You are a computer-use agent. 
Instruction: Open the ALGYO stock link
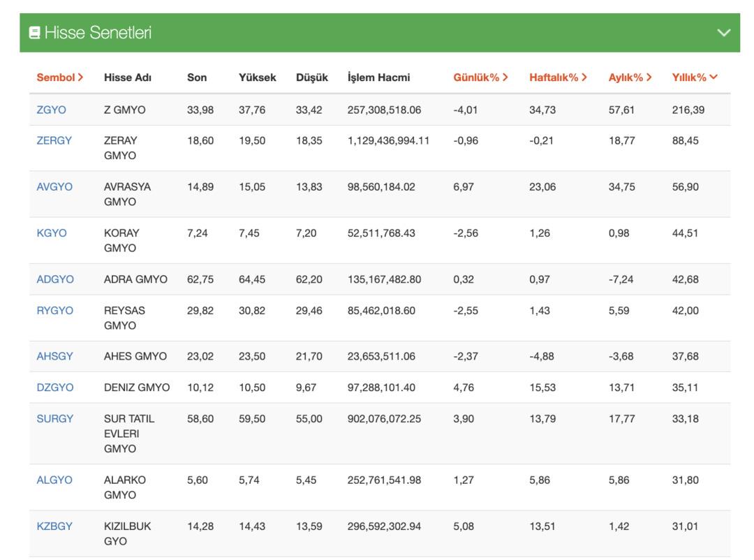click(x=54, y=480)
